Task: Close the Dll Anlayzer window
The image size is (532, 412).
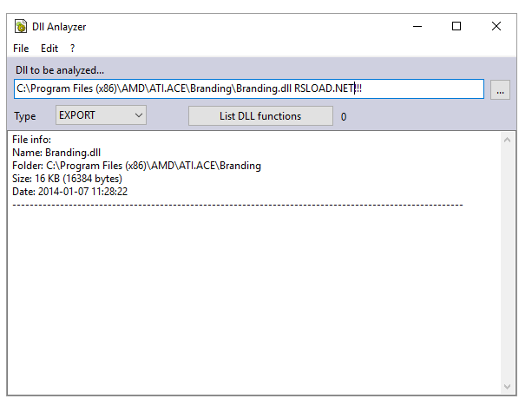Action: click(496, 27)
